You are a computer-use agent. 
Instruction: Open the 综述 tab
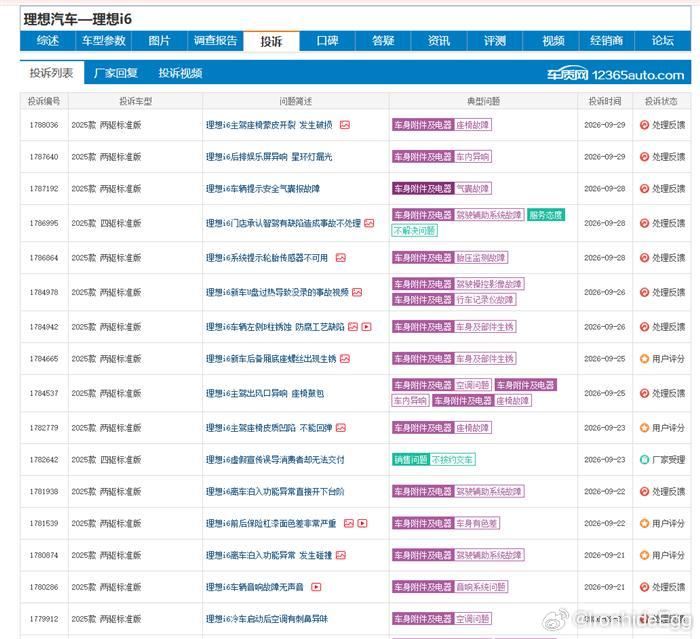tap(47, 41)
